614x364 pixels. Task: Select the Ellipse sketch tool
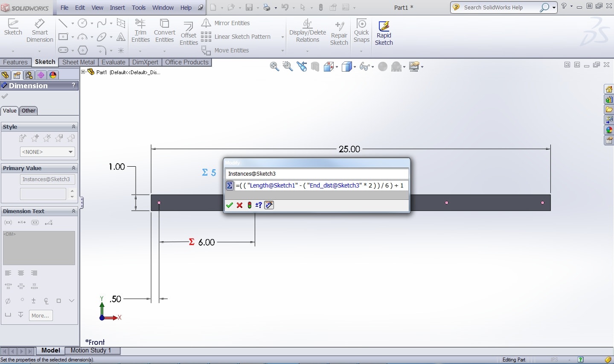coord(102,37)
